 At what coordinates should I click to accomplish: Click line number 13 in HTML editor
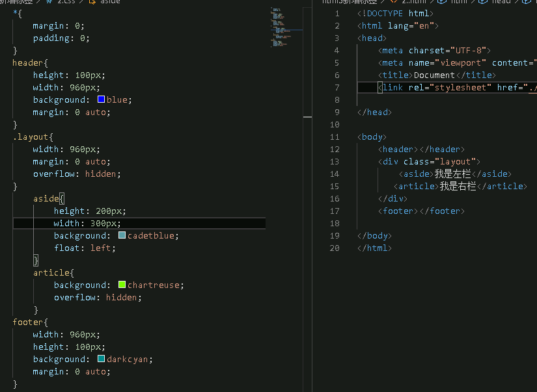(x=335, y=161)
